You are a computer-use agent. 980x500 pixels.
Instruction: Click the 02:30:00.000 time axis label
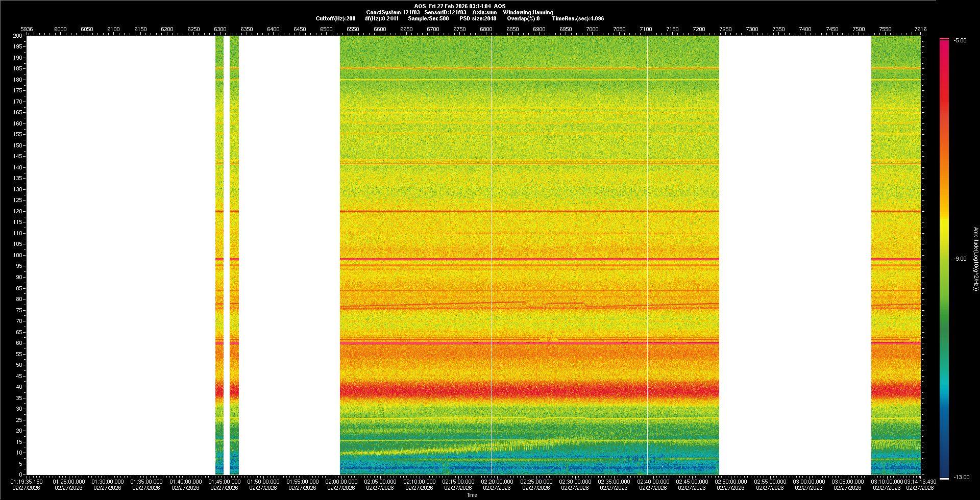pyautogui.click(x=575, y=482)
